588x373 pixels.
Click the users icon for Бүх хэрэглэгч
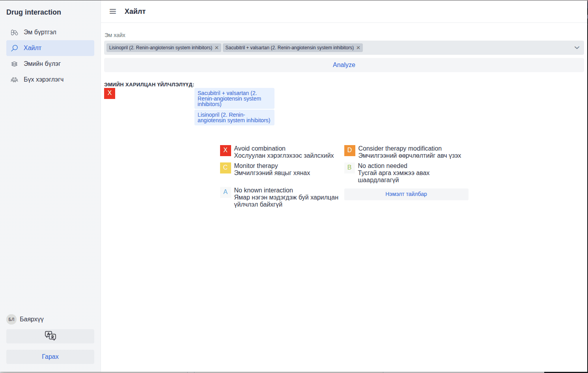[15, 80]
